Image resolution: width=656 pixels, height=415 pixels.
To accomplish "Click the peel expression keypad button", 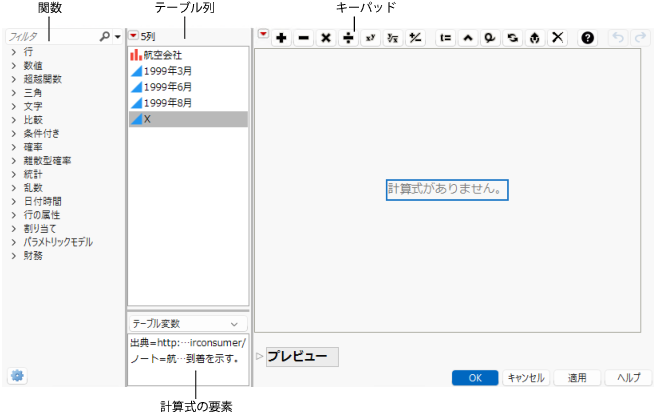I will point(535,38).
